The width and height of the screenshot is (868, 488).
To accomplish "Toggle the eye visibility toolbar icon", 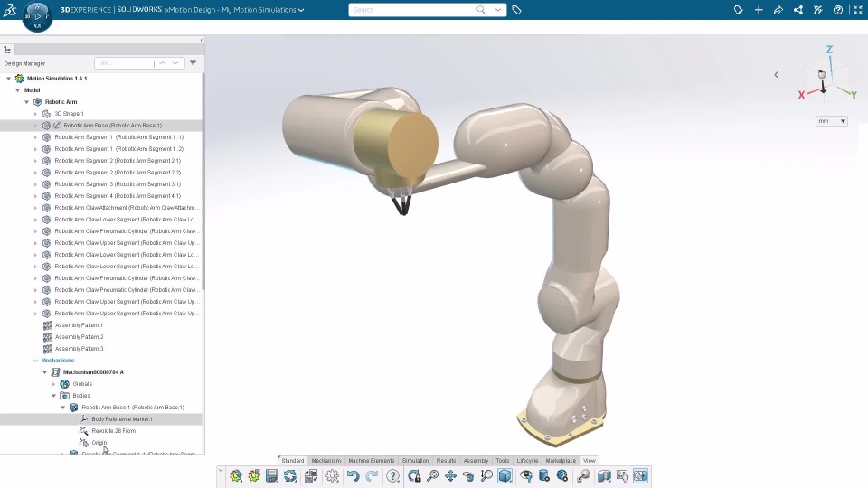I will point(526,476).
